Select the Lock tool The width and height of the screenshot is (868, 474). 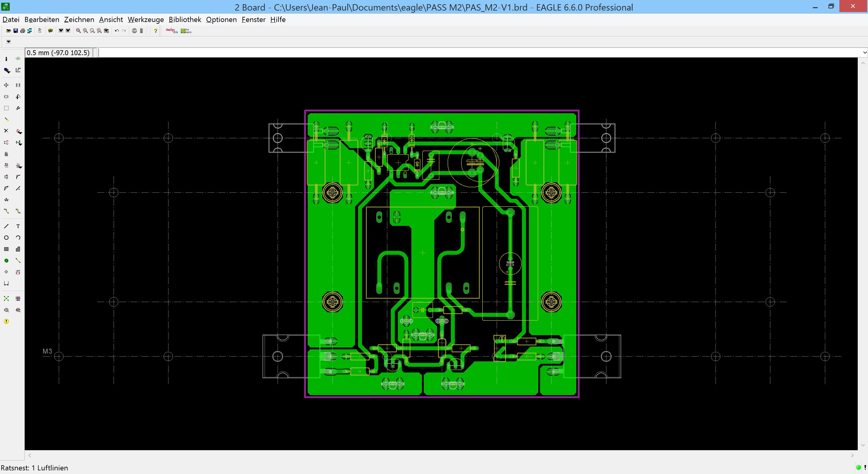(6, 154)
